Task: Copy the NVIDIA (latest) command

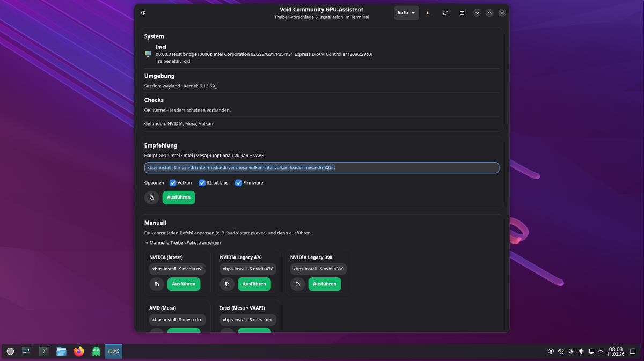Action: [157, 284]
